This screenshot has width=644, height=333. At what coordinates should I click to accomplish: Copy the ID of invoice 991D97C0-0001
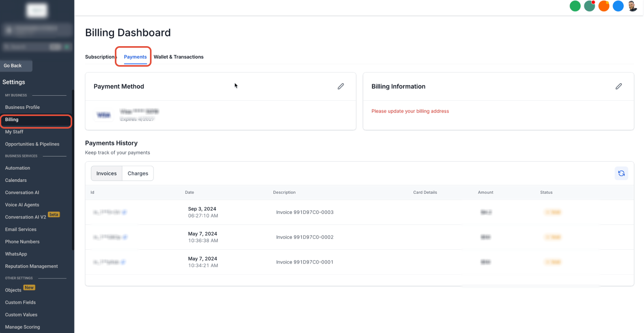(x=123, y=262)
